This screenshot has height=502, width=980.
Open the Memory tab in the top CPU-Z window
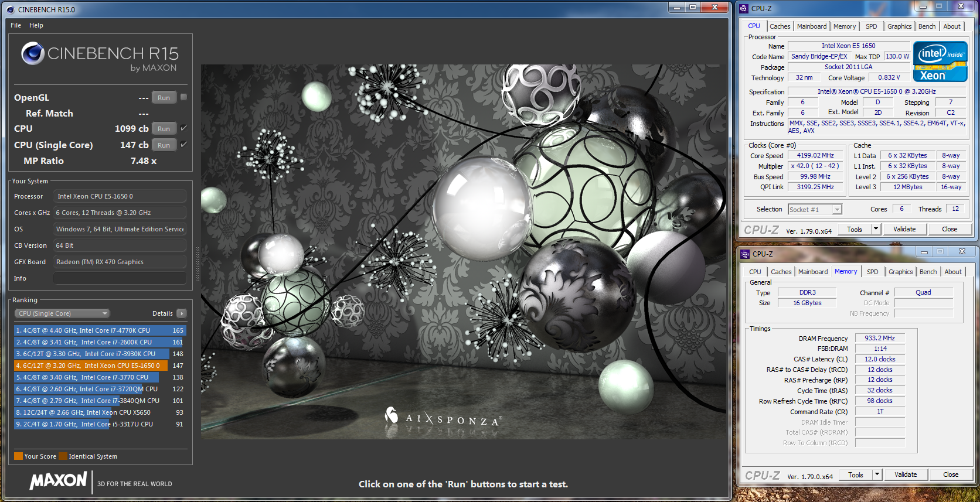(845, 26)
